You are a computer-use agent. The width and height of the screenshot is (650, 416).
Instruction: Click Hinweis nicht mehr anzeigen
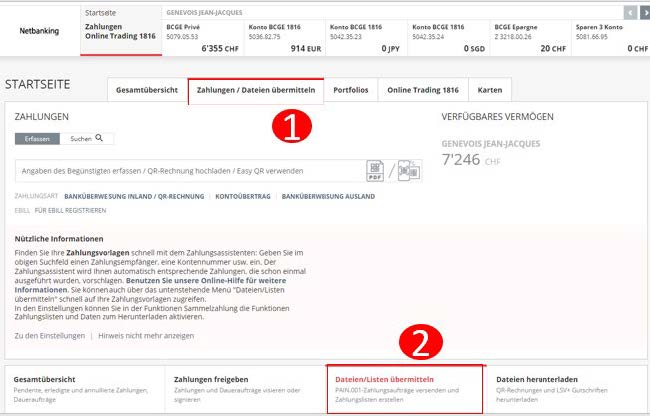pyautogui.click(x=145, y=335)
